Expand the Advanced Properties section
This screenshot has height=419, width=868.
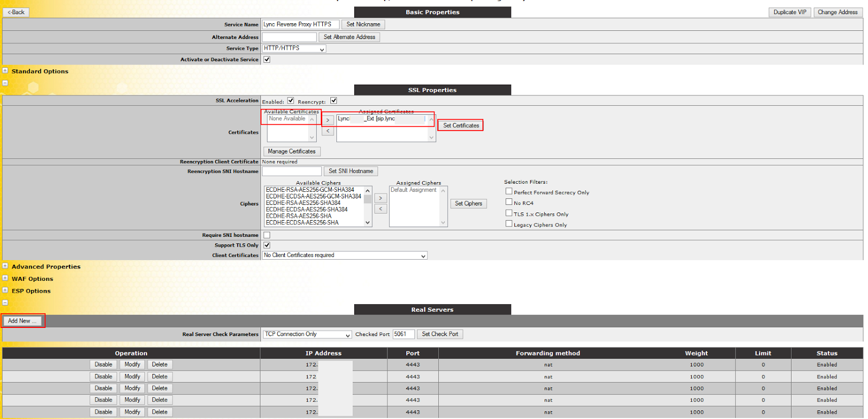point(5,266)
